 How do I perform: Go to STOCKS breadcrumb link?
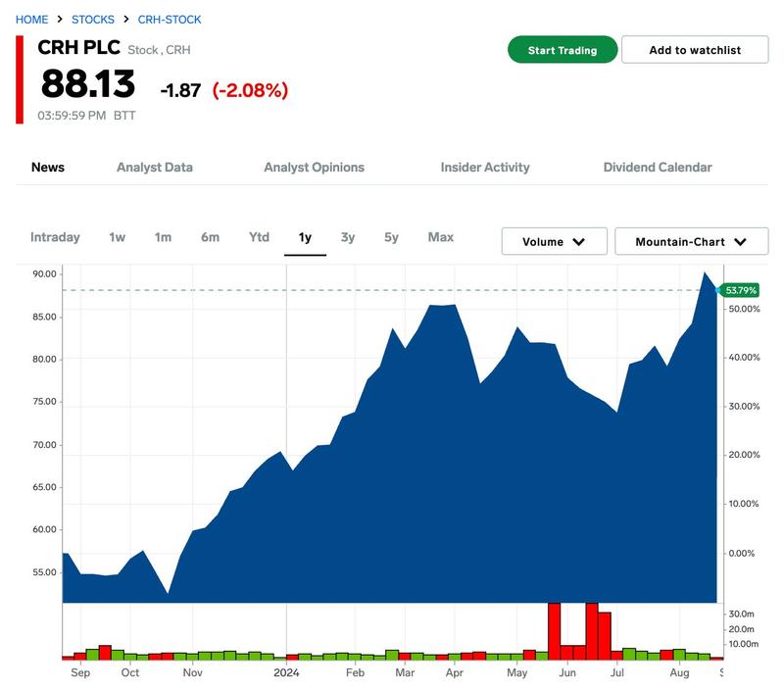[x=93, y=20]
